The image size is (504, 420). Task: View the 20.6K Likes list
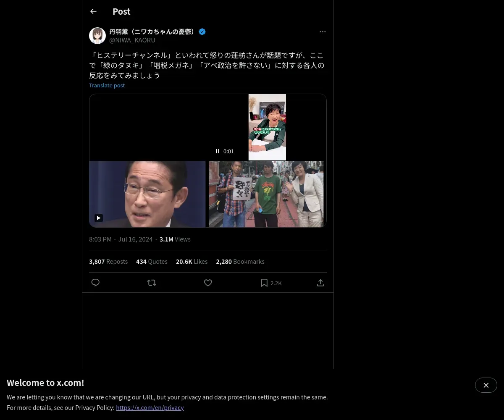tap(192, 261)
